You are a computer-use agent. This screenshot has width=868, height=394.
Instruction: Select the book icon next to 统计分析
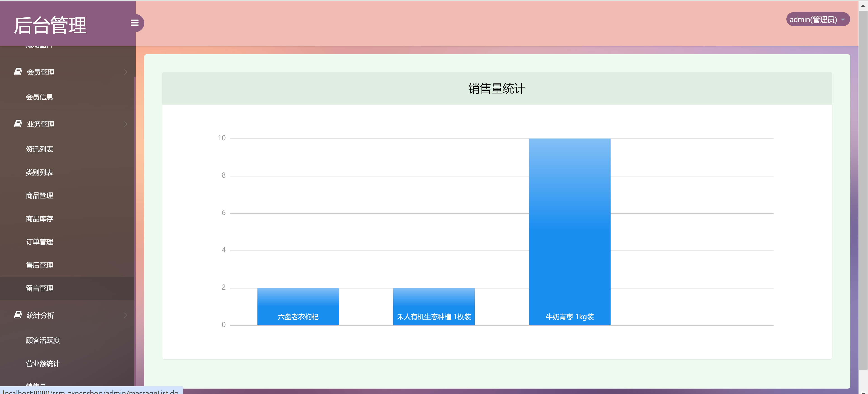pos(18,315)
